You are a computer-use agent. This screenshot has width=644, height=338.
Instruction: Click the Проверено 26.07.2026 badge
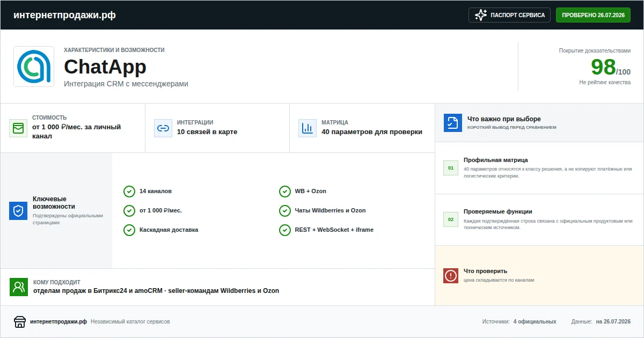593,15
